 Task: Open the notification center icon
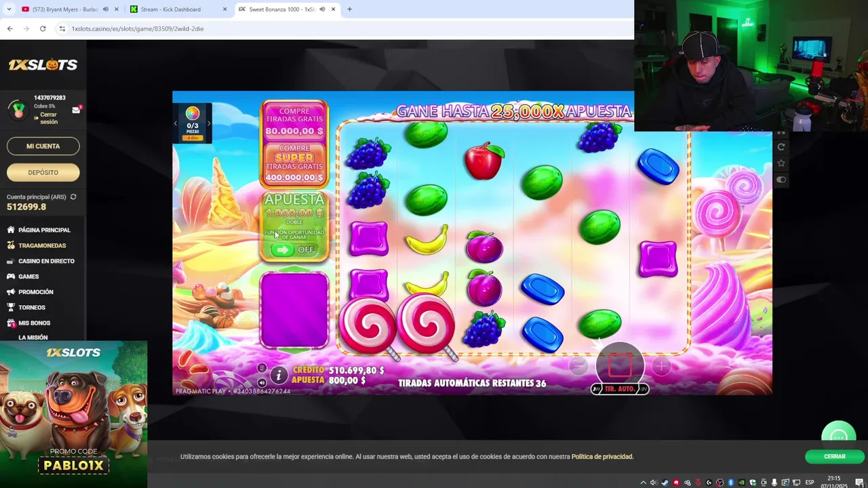point(859,483)
